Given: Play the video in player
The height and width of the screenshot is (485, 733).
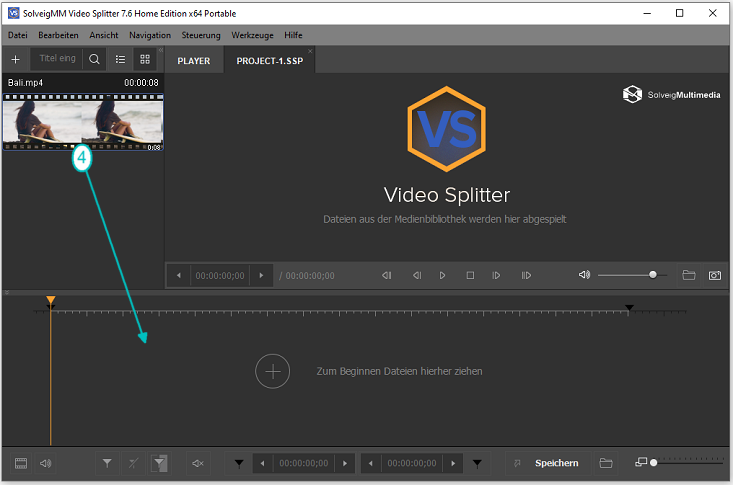Looking at the screenshot, I should (x=442, y=275).
